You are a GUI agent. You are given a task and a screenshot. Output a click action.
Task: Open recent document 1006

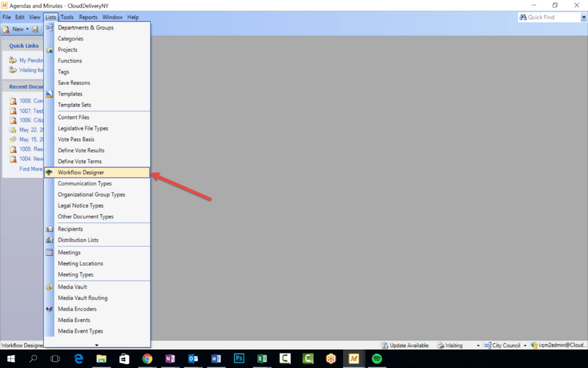(x=26, y=120)
